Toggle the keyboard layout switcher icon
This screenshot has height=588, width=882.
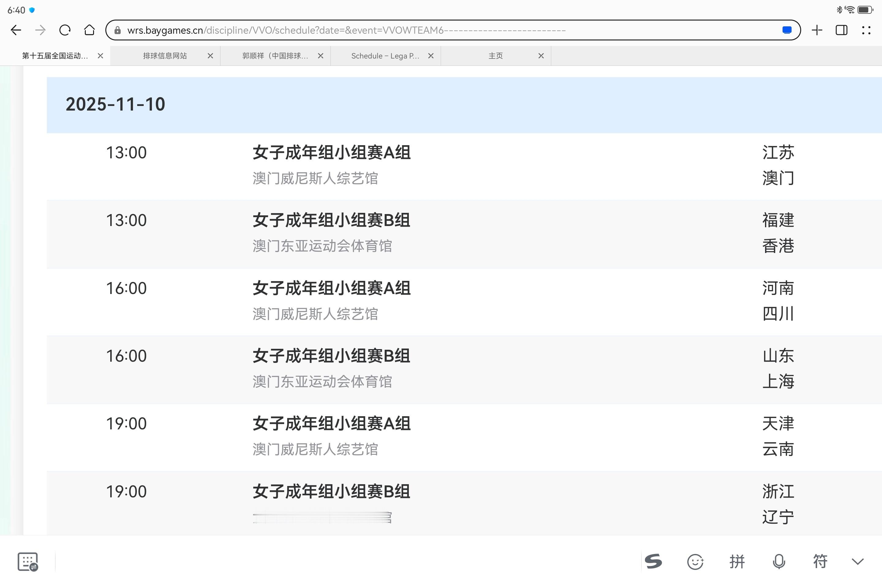pyautogui.click(x=28, y=561)
